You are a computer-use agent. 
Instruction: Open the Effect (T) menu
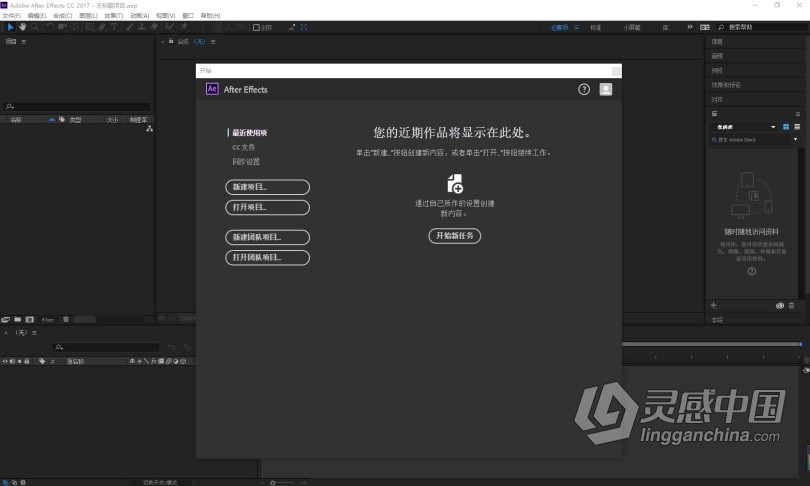[114, 15]
